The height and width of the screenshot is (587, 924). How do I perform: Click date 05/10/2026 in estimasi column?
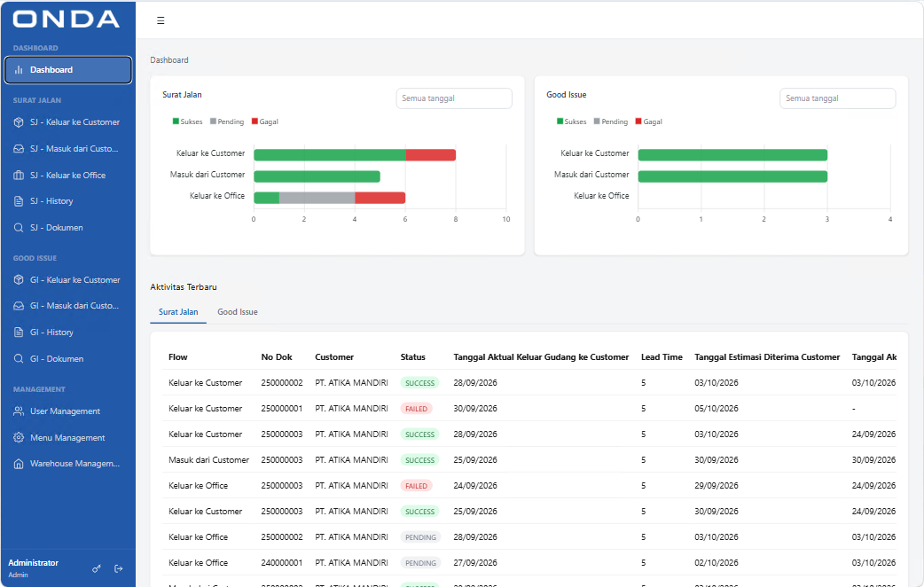tap(716, 409)
